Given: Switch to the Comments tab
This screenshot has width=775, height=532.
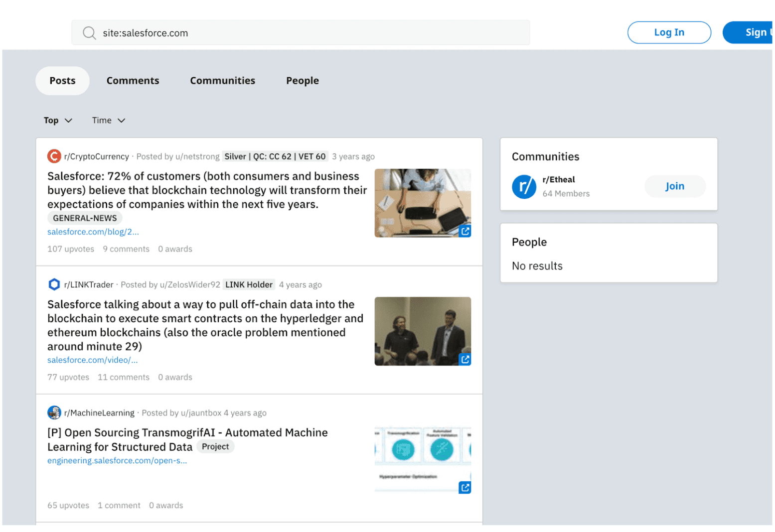Looking at the screenshot, I should tap(133, 81).
